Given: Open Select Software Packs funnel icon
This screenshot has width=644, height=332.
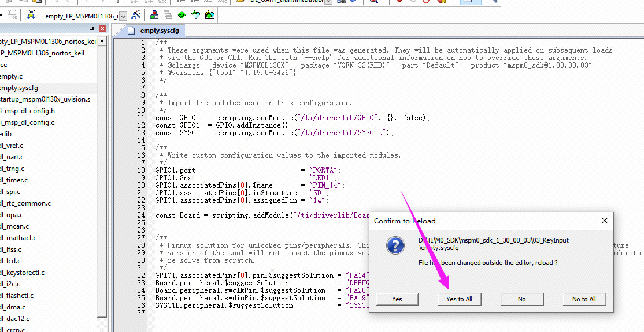Looking at the screenshot, I should (x=195, y=15).
